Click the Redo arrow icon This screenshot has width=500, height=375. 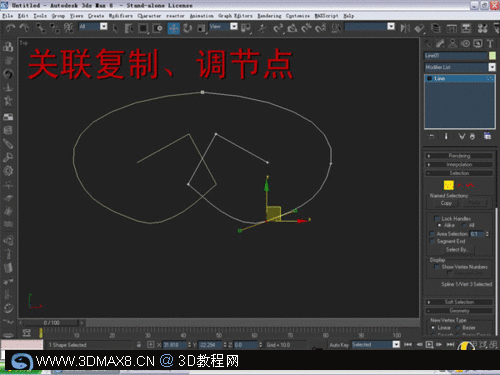(24, 28)
